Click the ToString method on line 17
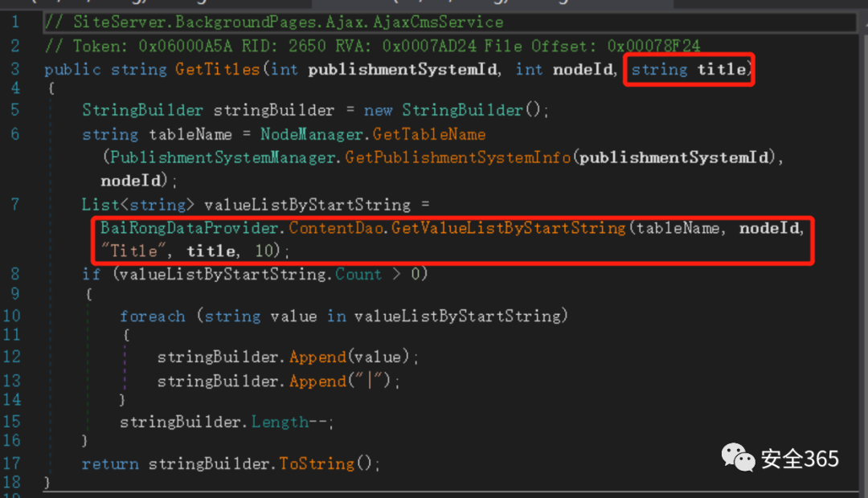The image size is (868, 498). (317, 463)
